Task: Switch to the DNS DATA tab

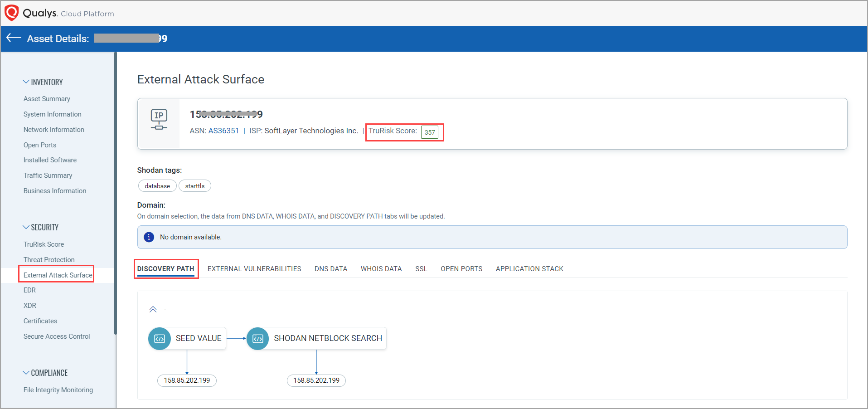Action: point(331,269)
